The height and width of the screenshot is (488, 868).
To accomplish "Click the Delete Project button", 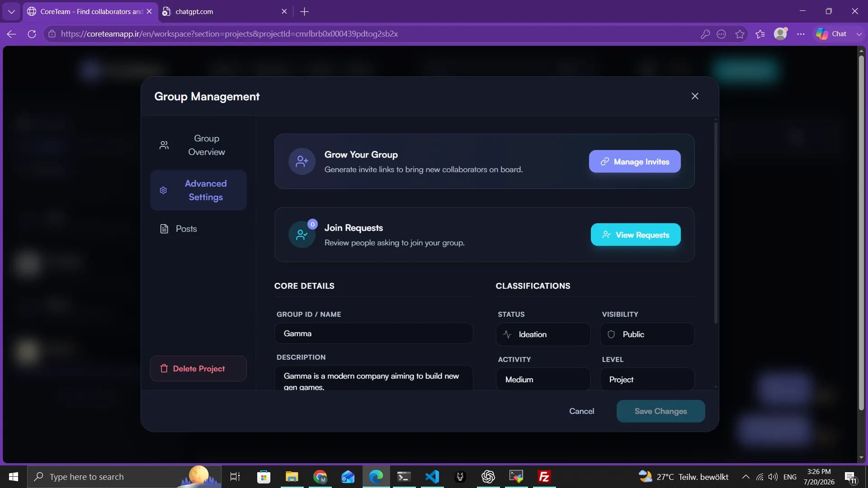I will [198, 368].
